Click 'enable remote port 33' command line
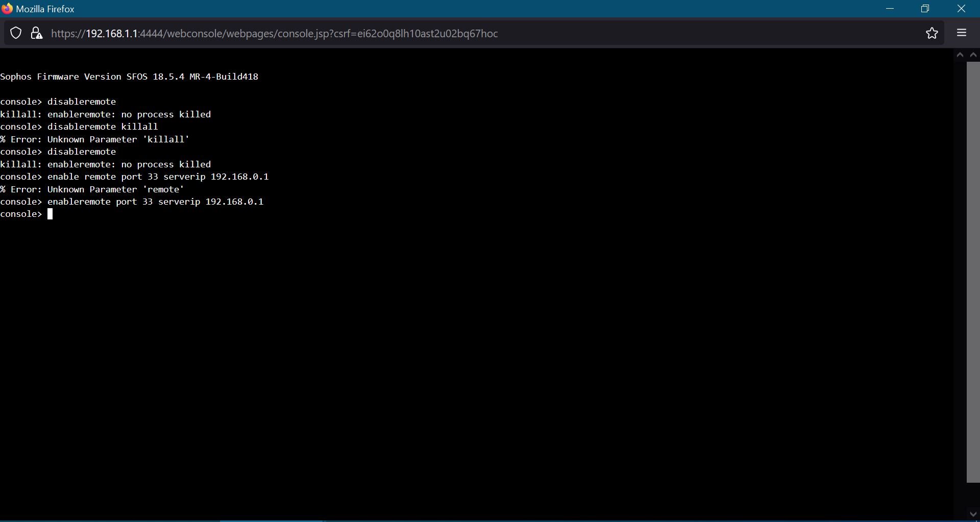The height and width of the screenshot is (522, 980). click(x=134, y=177)
